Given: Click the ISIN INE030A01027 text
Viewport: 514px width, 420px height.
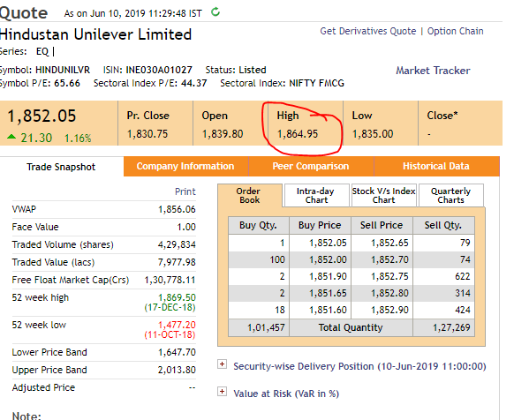Looking at the screenshot, I should (159, 70).
